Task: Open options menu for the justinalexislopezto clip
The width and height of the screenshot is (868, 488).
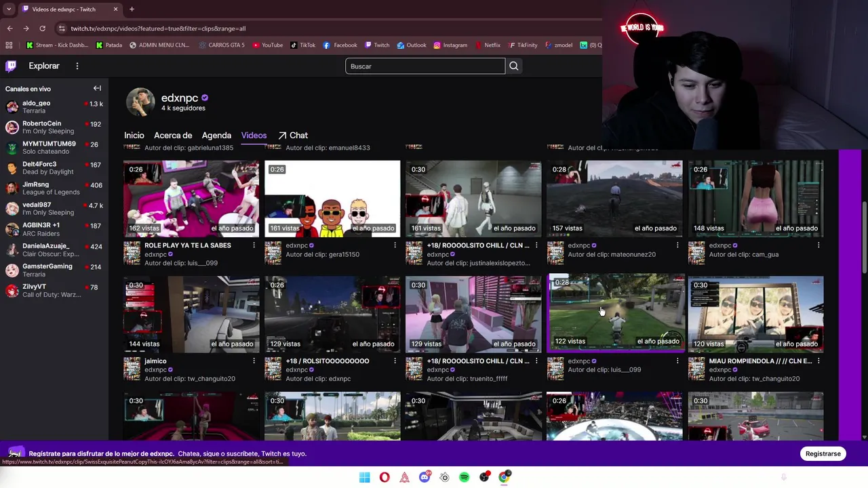Action: click(x=536, y=245)
